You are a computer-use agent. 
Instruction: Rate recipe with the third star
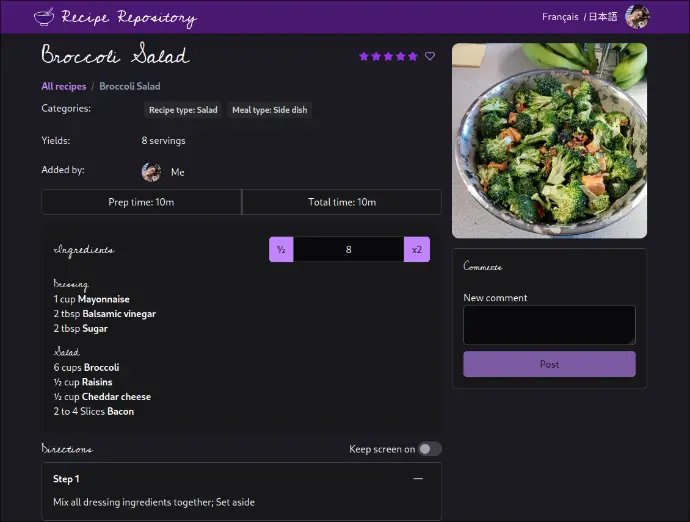tap(389, 57)
